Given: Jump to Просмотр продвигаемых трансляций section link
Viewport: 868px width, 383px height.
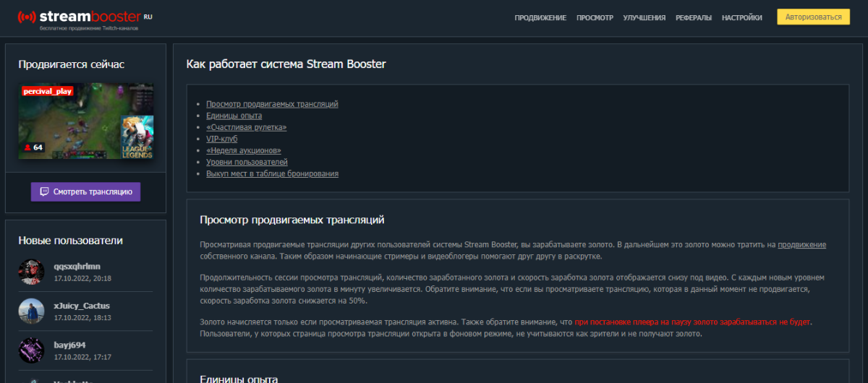Looking at the screenshot, I should (272, 104).
